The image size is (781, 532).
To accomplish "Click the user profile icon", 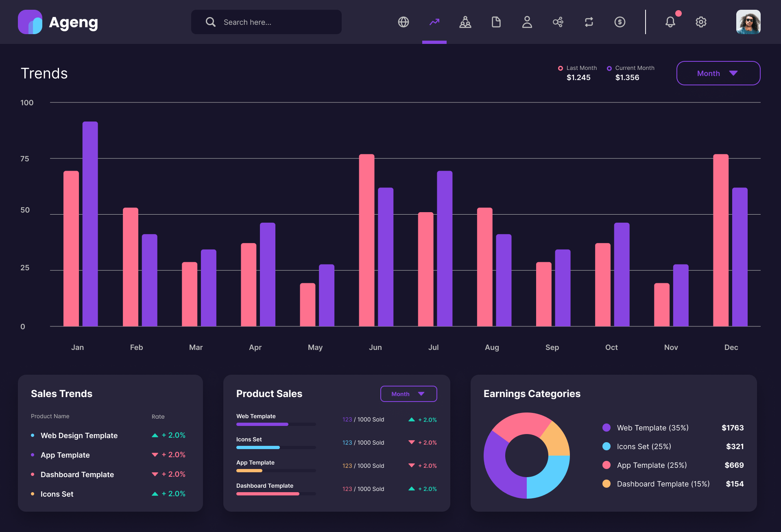I will [x=527, y=22].
